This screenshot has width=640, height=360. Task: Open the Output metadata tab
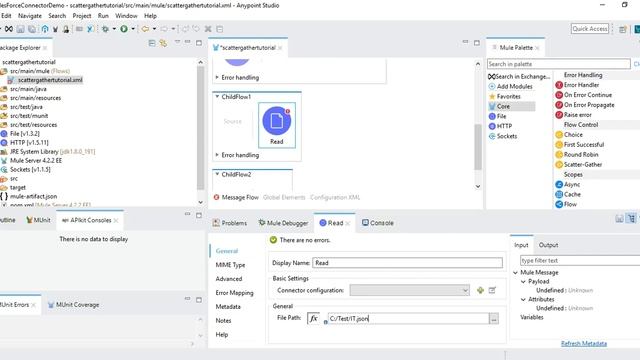[x=548, y=245]
